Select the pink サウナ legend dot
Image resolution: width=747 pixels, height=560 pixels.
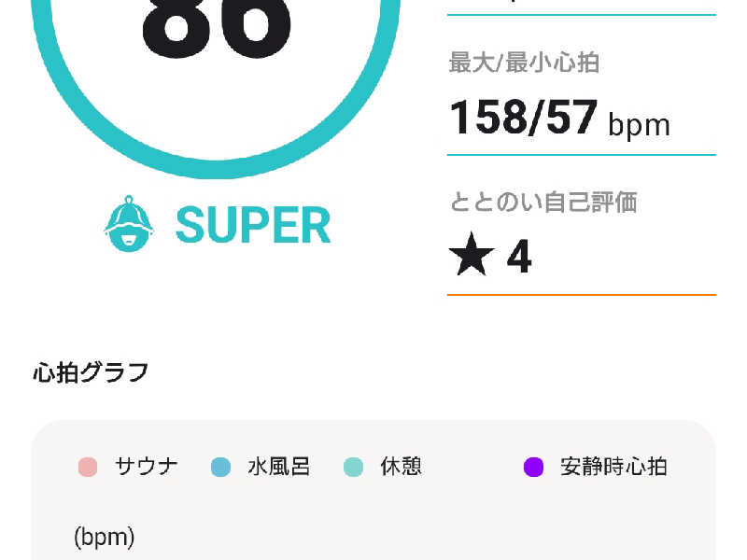(x=88, y=468)
